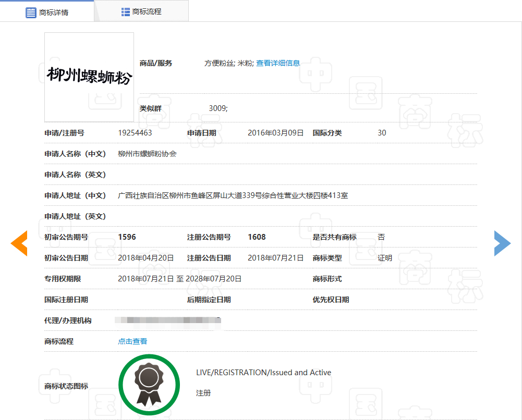The width and height of the screenshot is (522, 420).
Task: Open the 查看详细信息 link
Action: tap(278, 63)
